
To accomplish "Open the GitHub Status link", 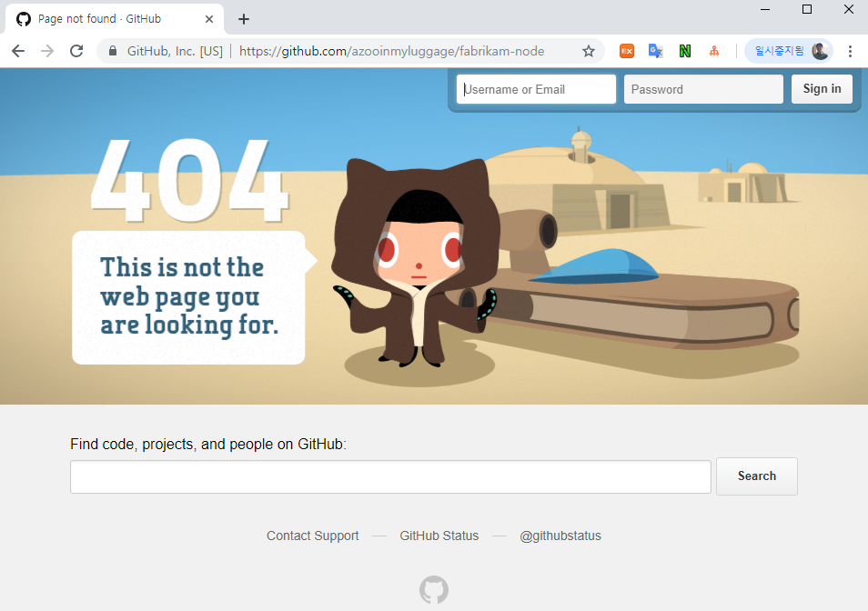I will 439,536.
